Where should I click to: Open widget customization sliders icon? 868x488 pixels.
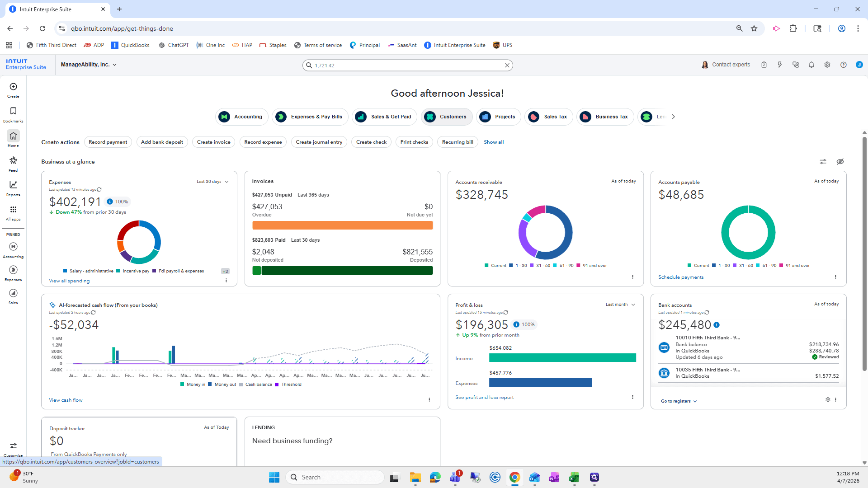click(x=823, y=162)
